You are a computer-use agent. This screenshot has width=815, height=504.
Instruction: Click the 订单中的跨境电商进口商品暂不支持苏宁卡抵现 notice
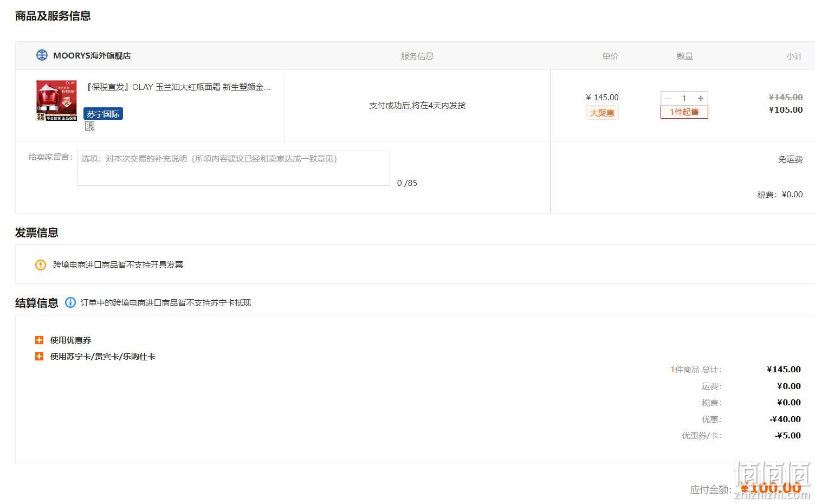pos(166,302)
